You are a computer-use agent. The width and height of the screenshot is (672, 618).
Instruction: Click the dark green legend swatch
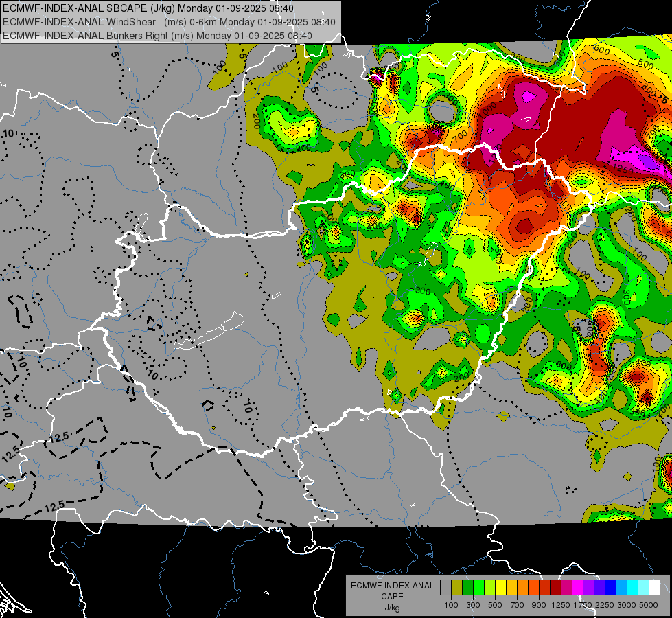tap(467, 587)
